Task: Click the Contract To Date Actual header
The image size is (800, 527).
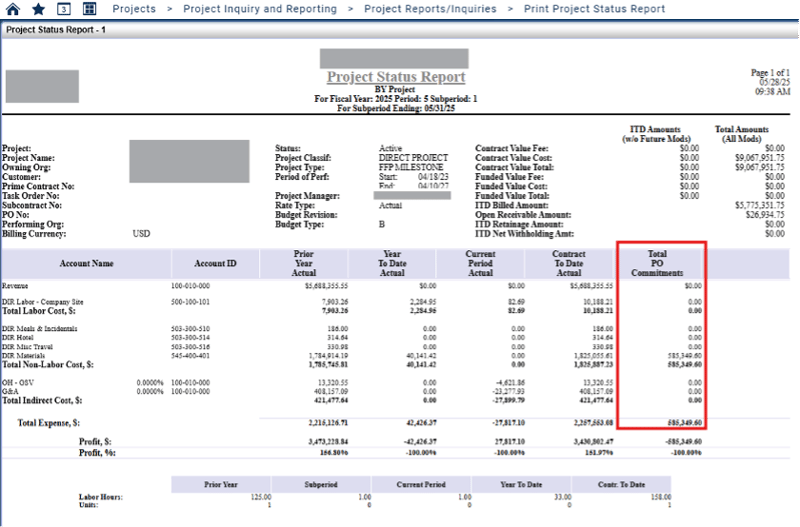Action: (x=569, y=264)
